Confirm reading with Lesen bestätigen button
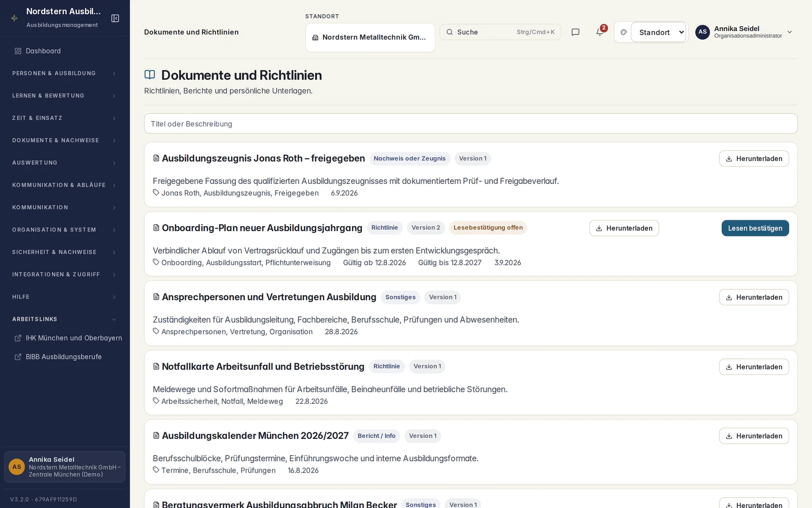 [x=755, y=228]
